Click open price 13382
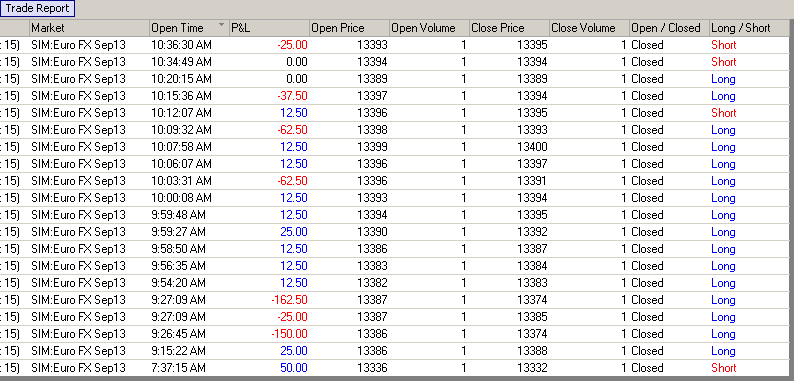794x381 pixels. click(372, 283)
